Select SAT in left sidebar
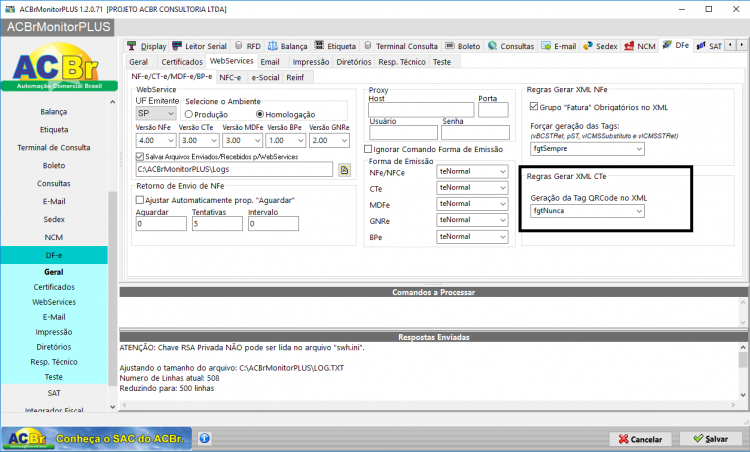This screenshot has width=750, height=452. (x=54, y=393)
